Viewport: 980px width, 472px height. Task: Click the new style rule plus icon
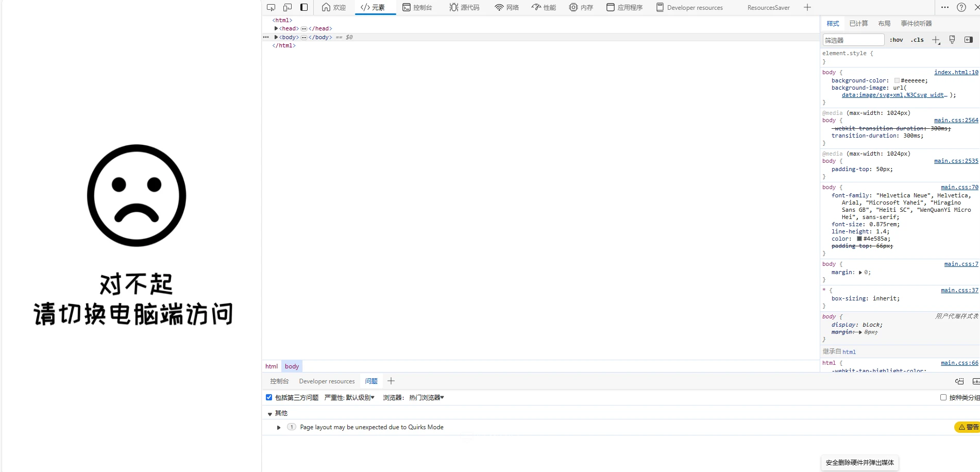pyautogui.click(x=936, y=40)
